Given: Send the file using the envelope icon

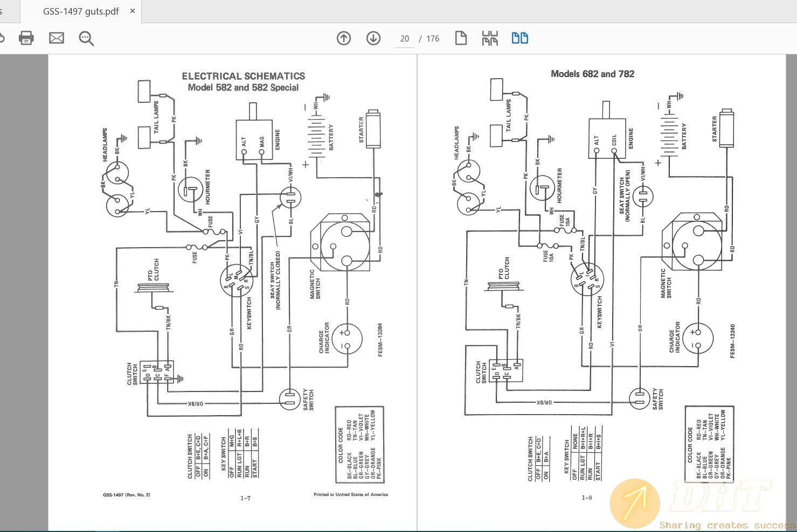Looking at the screenshot, I should point(56,38).
